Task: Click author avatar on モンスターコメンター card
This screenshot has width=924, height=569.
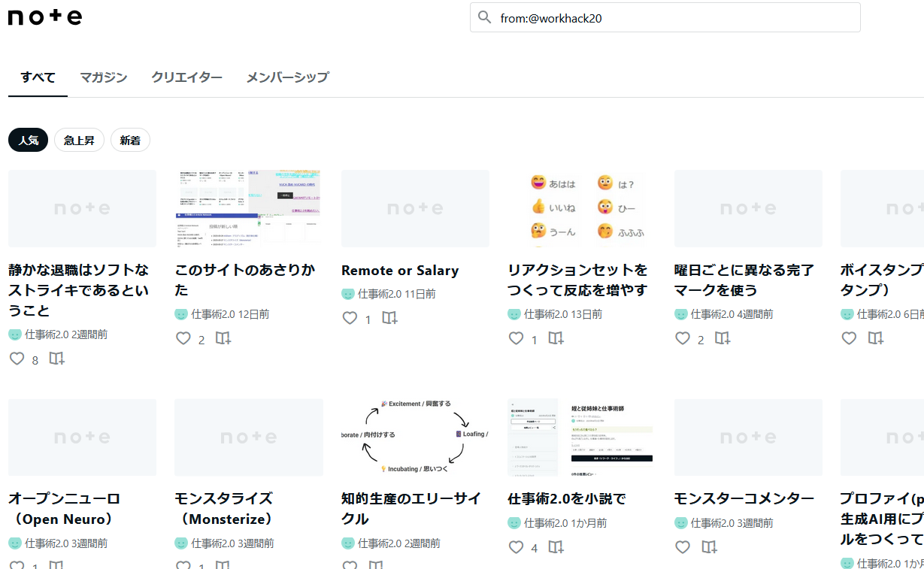Action: pos(681,523)
